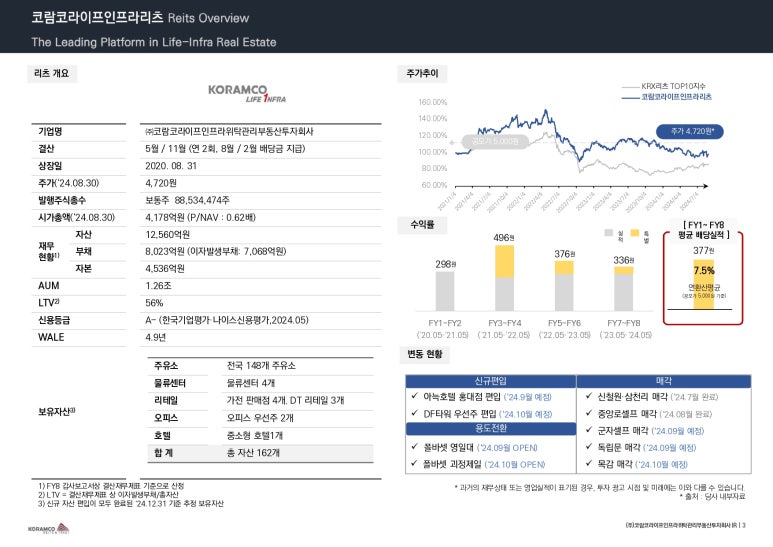Select 전국 148개 주유소 cell
This screenshot has width=773, height=547.
261,366
